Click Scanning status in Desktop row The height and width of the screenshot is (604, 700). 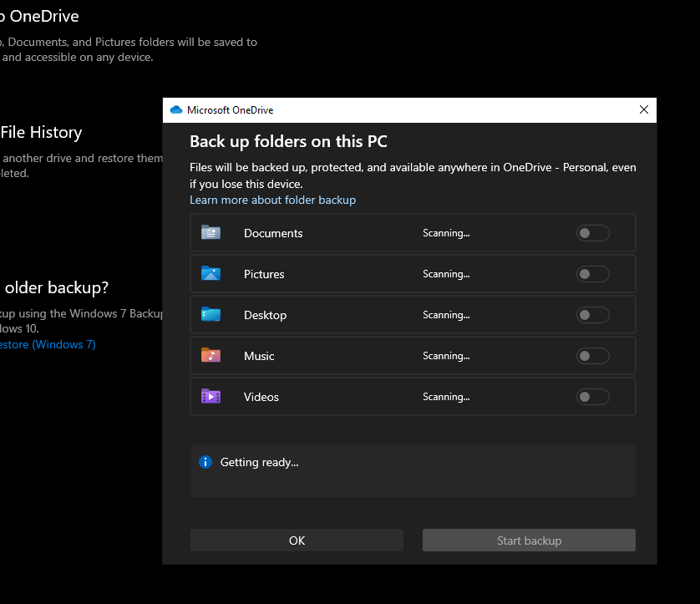(x=446, y=315)
